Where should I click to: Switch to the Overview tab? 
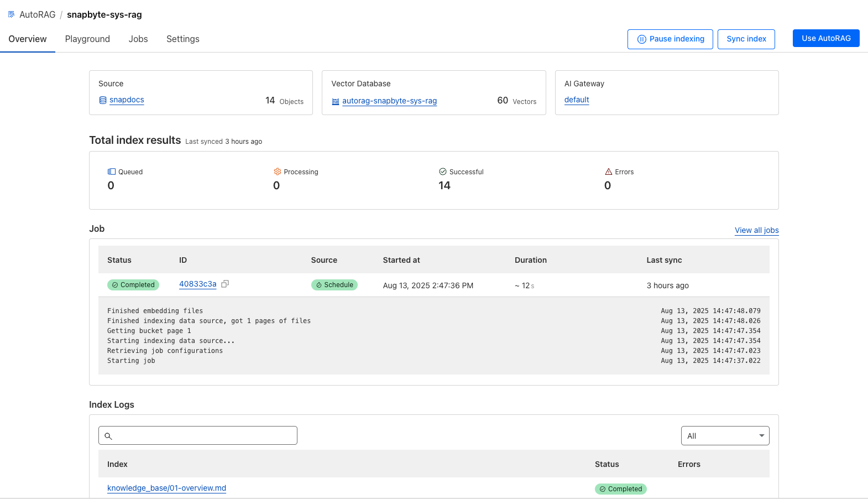(28, 39)
